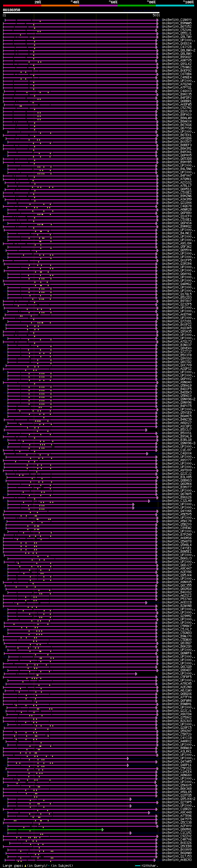Click the white query sequence bar
This screenshot has height=868, width=197.
[x=81, y=13]
